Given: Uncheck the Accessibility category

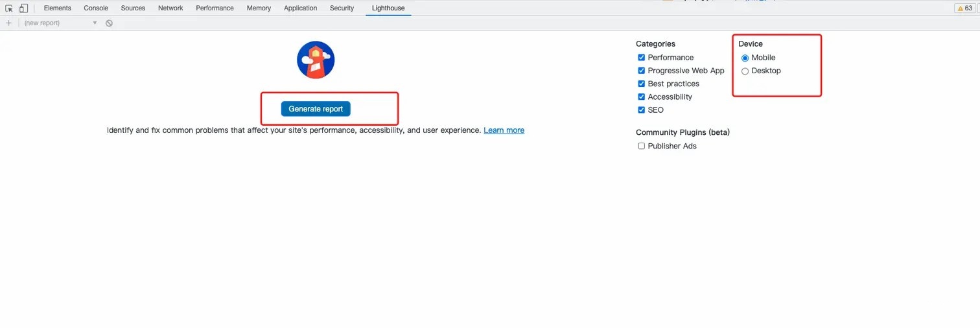Looking at the screenshot, I should point(642,97).
